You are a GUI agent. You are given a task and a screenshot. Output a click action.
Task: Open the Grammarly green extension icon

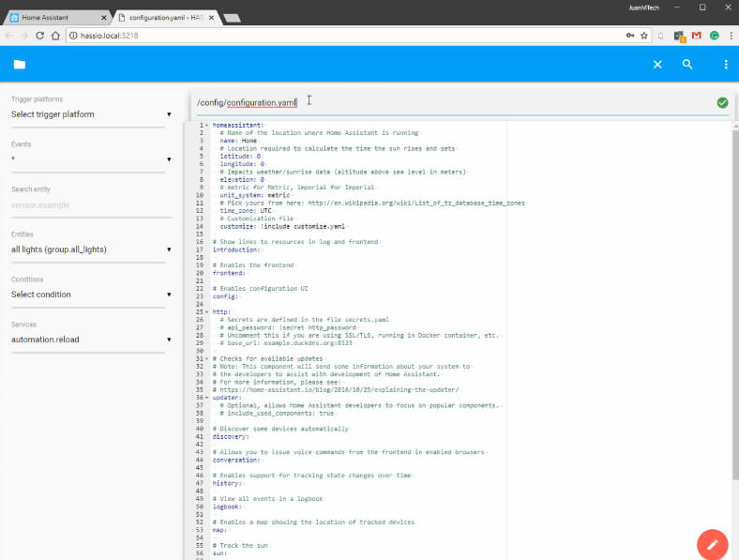(x=714, y=36)
